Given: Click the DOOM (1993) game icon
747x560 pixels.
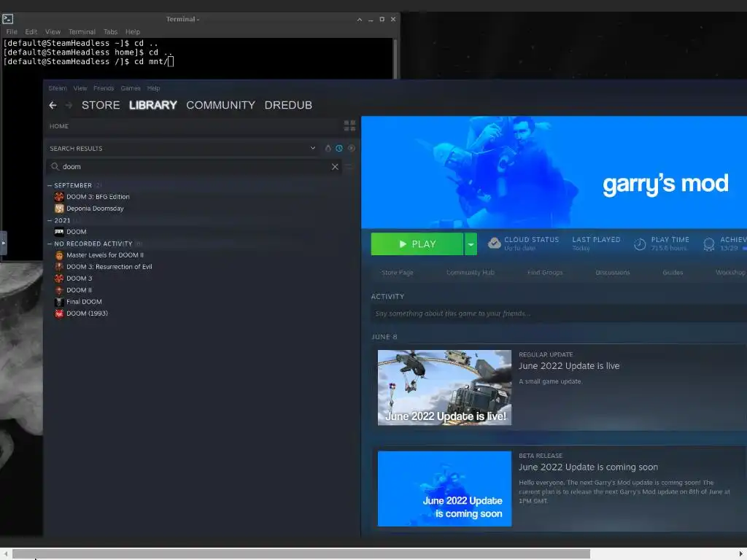Looking at the screenshot, I should click(x=59, y=314).
